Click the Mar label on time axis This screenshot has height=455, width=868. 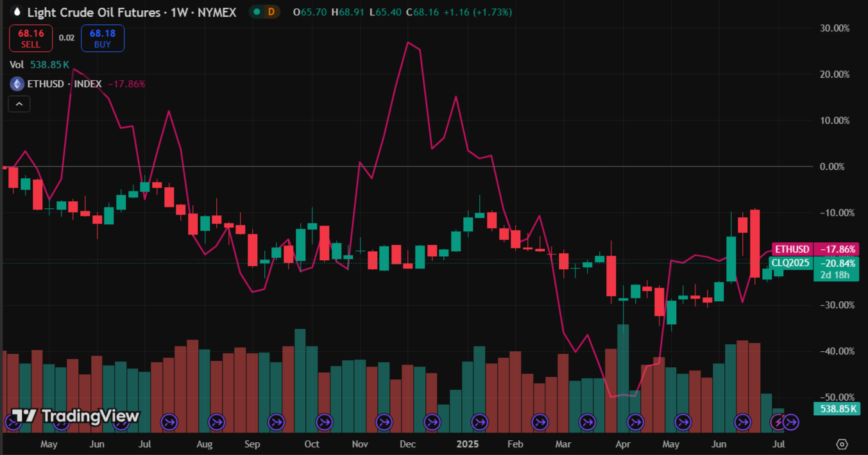(x=563, y=443)
